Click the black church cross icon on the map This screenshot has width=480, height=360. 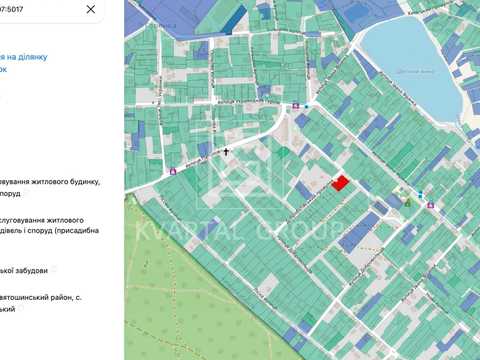(x=226, y=152)
